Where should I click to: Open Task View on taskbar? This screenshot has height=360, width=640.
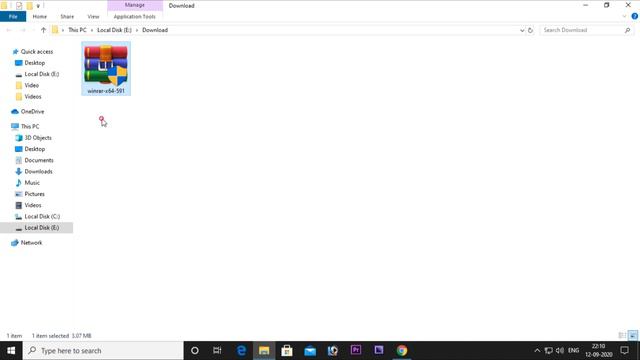click(x=217, y=351)
